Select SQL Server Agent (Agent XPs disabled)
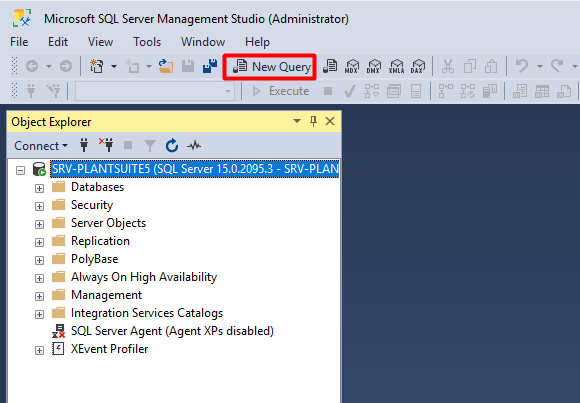Viewport: 580px width, 403px height. tap(172, 331)
